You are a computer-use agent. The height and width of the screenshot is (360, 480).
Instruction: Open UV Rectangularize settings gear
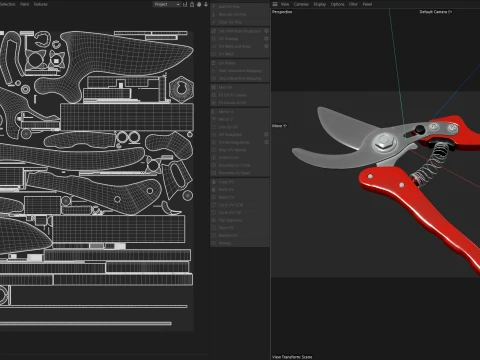pyautogui.click(x=266, y=142)
